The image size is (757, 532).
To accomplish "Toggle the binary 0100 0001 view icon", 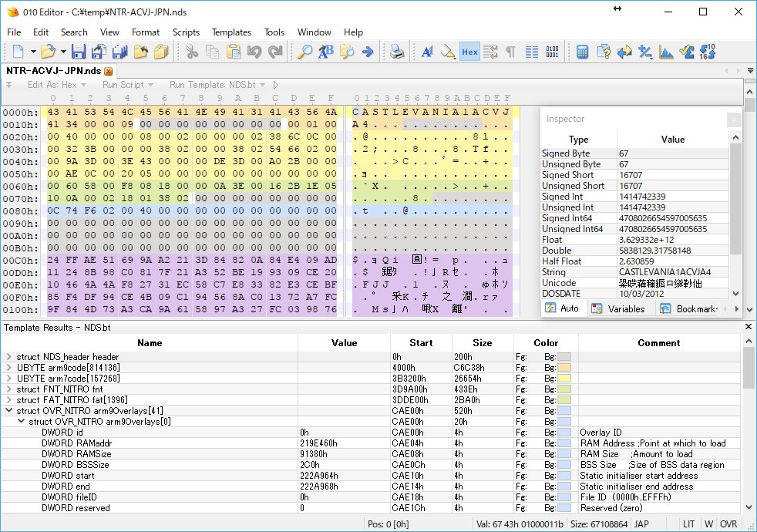I will (x=552, y=52).
